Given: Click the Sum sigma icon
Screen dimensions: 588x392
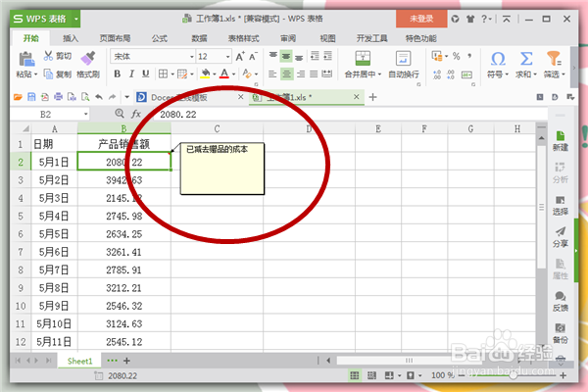Looking at the screenshot, I should pyautogui.click(x=526, y=59).
